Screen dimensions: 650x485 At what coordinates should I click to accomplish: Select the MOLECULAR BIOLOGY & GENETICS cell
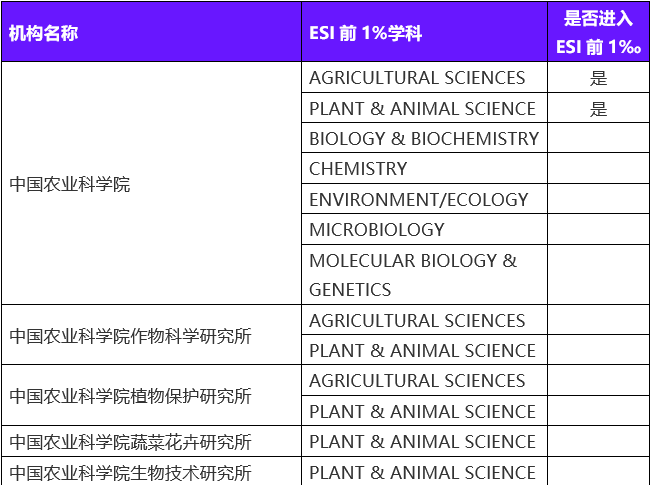coord(413,275)
